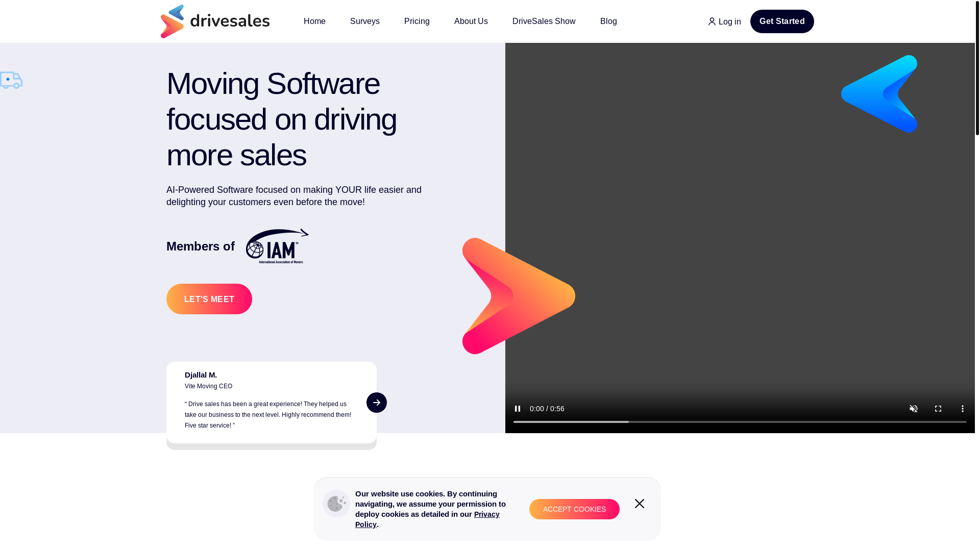Open the Home menu item
This screenshot has width=980, height=551.
click(314, 21)
